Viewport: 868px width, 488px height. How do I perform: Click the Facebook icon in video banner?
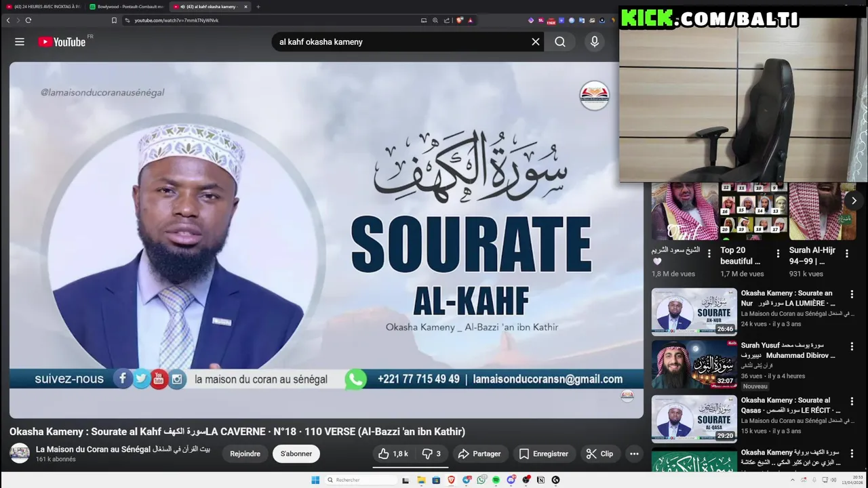pyautogui.click(x=123, y=379)
